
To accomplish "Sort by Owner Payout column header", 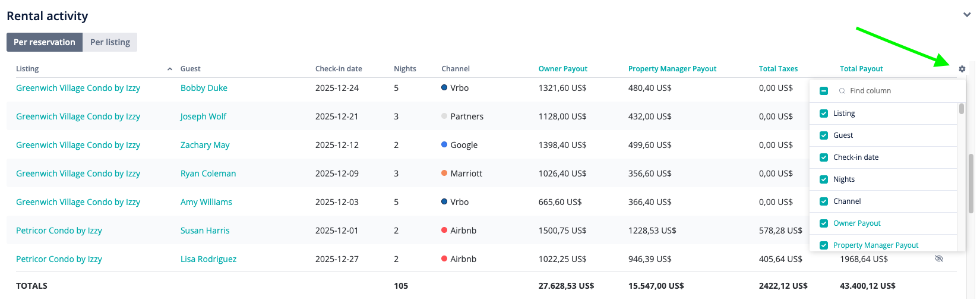I will (562, 69).
